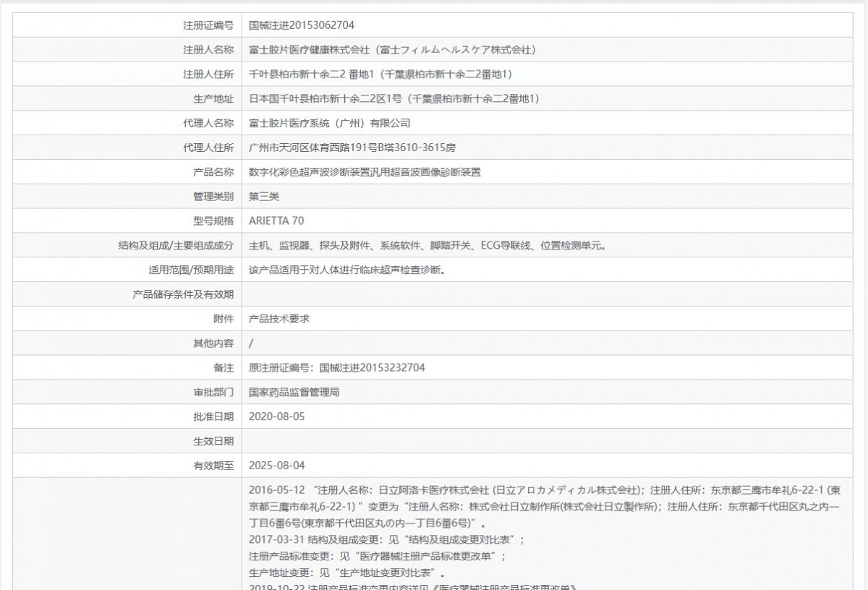Click the 管理类别 label
868x590 pixels.
[213, 197]
